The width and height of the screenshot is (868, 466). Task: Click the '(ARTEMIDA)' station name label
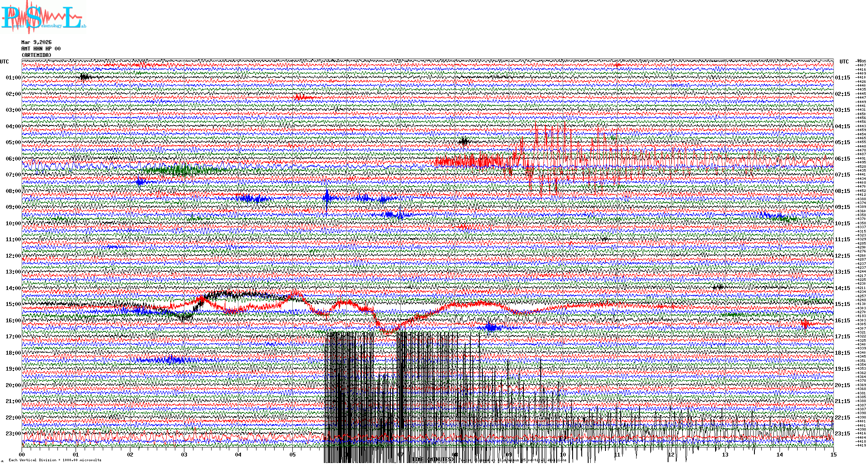pyautogui.click(x=37, y=55)
